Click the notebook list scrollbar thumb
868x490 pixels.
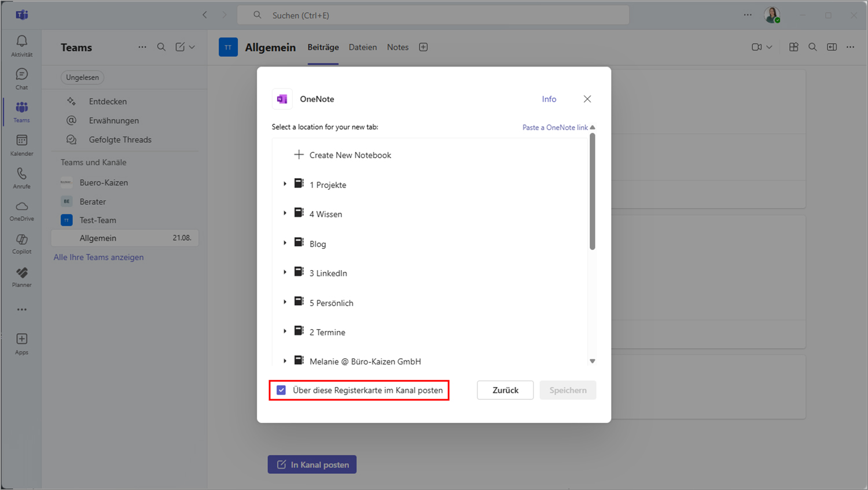point(592,191)
